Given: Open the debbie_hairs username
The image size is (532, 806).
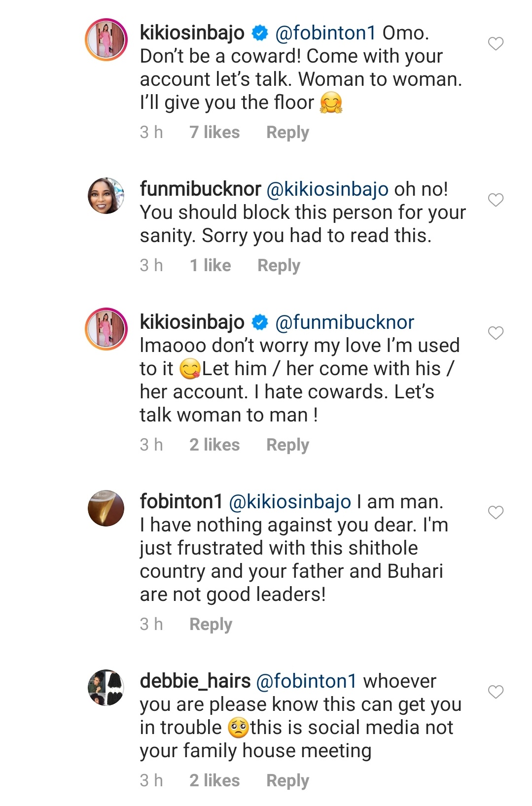Looking at the screenshot, I should [195, 681].
